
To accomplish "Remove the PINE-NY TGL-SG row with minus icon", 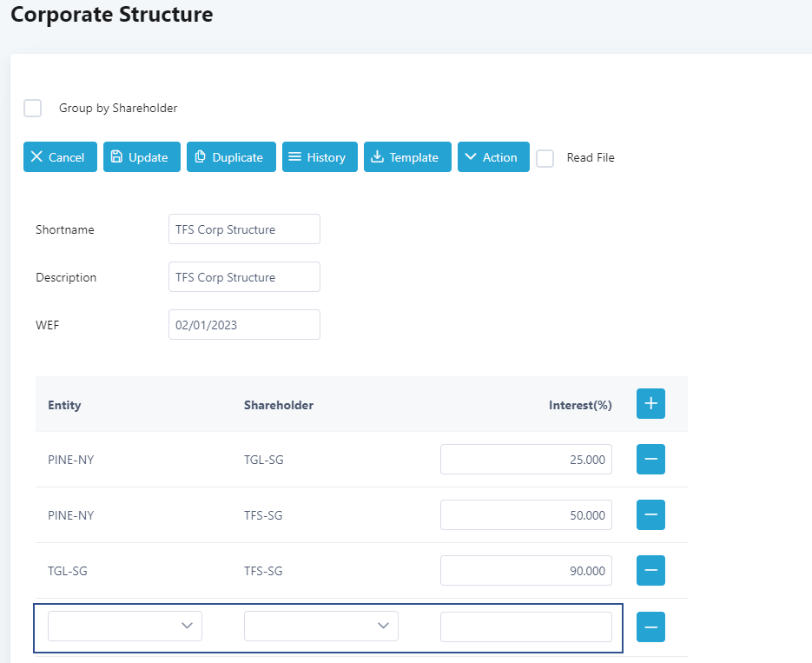I will tap(650, 460).
